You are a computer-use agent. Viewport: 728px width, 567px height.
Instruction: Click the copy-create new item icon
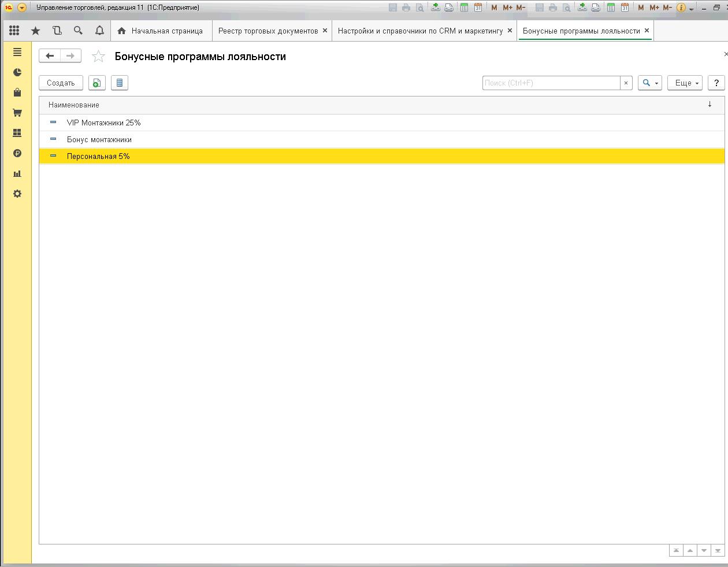point(97,83)
